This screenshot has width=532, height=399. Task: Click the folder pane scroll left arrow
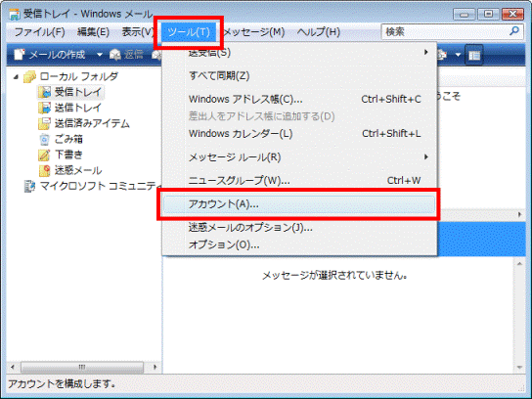[13, 367]
